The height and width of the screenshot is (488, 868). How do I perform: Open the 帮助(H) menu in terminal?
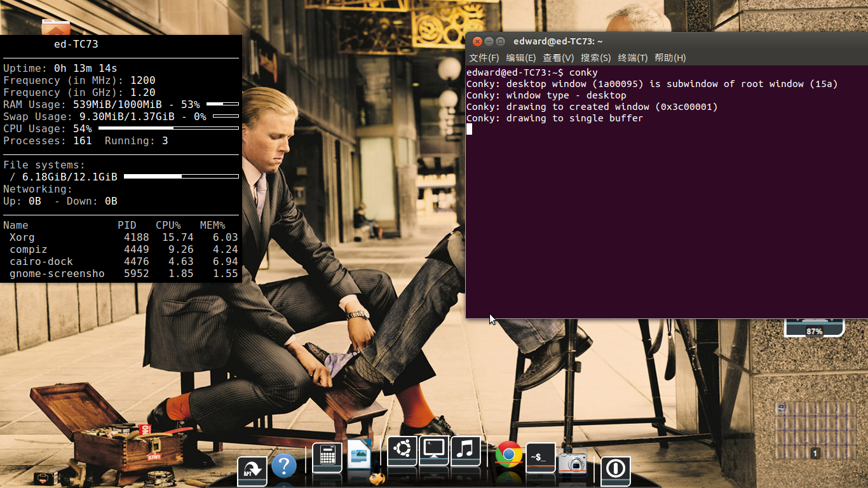(670, 58)
